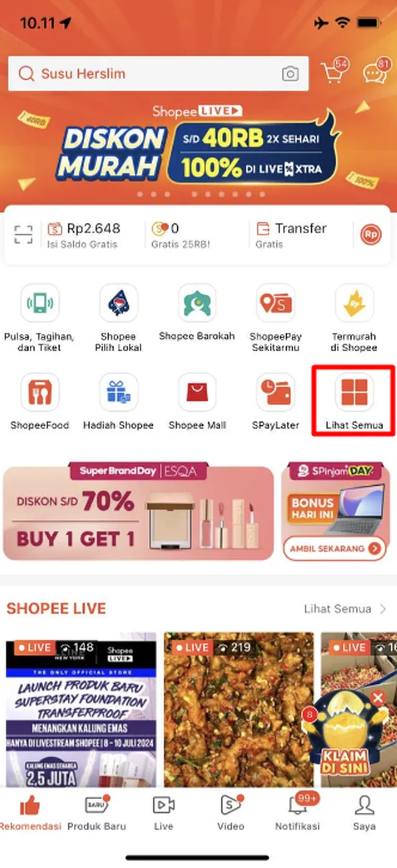This screenshot has width=397, height=868.
Task: Open the live stream with 219 viewers
Action: 239,709
